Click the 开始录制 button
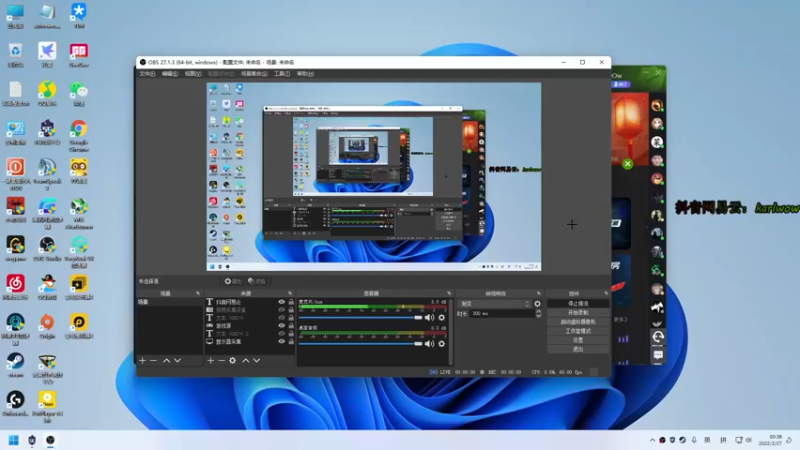Screen dimensions: 800x450 tap(578, 312)
